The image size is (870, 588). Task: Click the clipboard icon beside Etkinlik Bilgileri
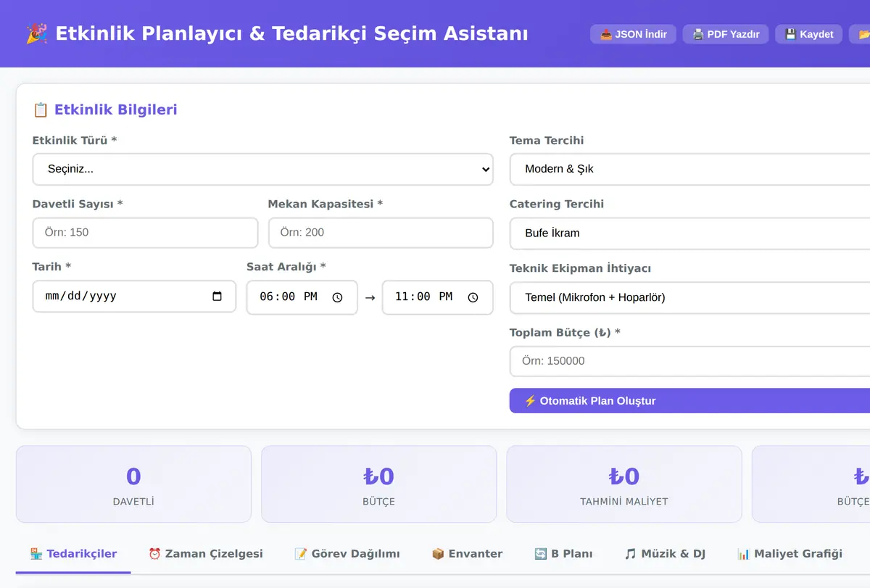pos(41,109)
